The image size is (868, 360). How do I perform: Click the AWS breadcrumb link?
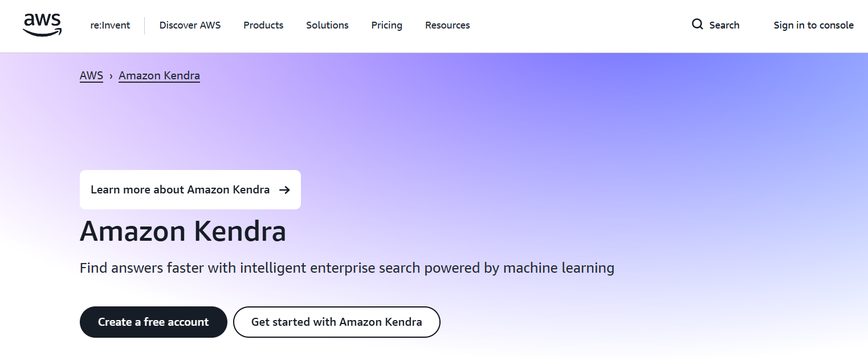click(91, 75)
